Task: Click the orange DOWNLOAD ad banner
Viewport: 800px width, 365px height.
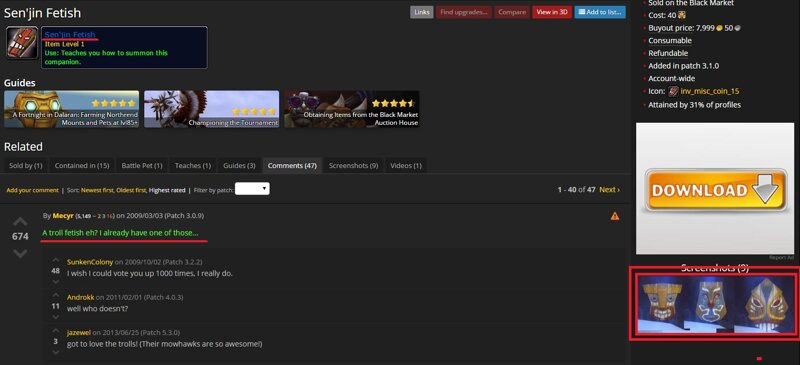Action: [715, 190]
